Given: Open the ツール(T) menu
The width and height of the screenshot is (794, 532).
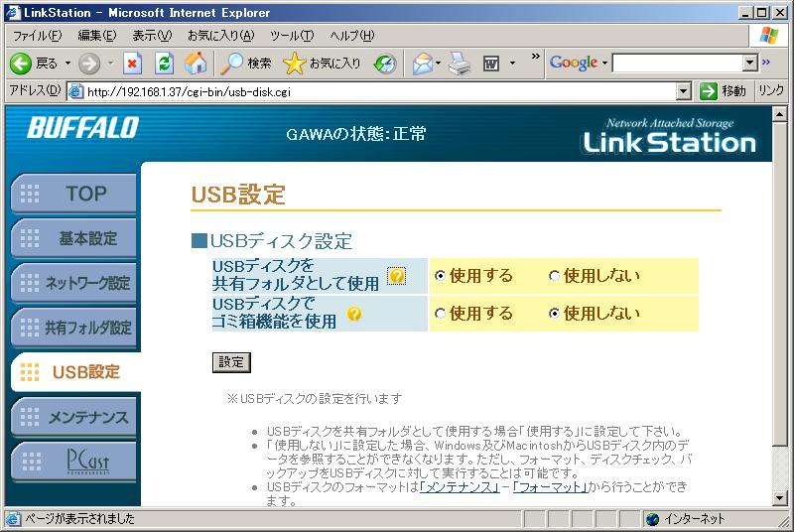Looking at the screenshot, I should pyautogui.click(x=292, y=36).
